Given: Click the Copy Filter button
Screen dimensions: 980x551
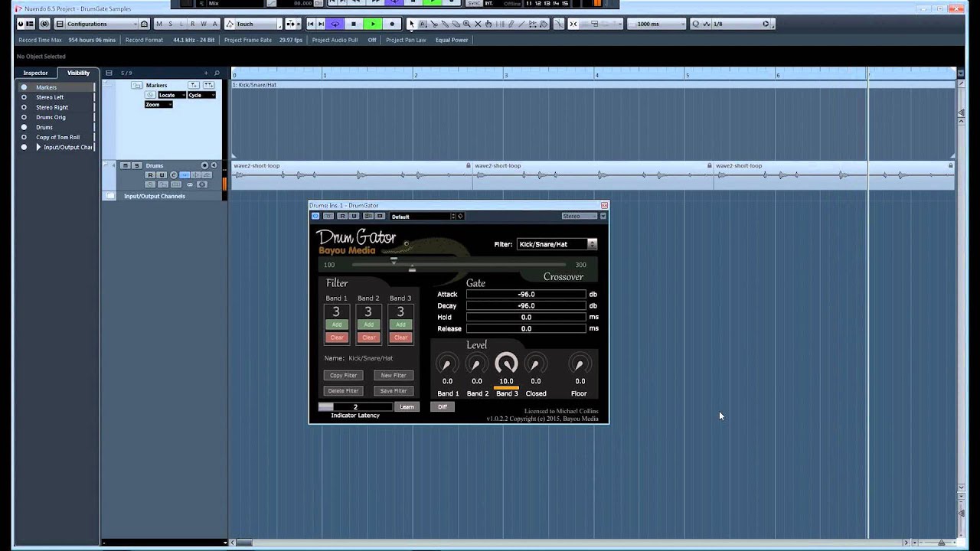Looking at the screenshot, I should click(x=343, y=375).
